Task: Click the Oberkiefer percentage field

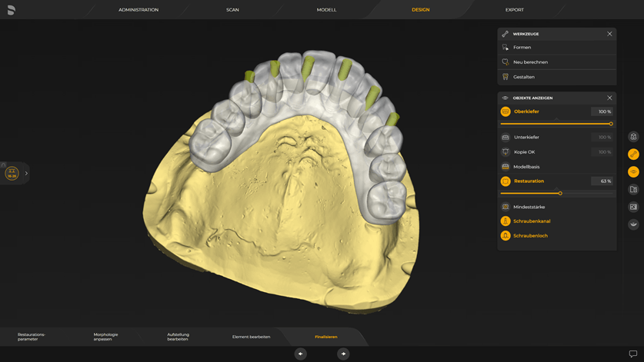Action: click(x=602, y=111)
